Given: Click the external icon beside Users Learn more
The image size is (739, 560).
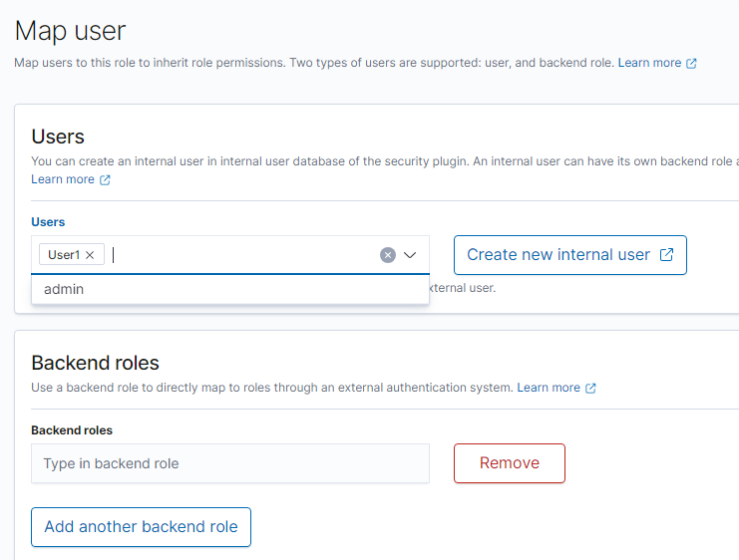Looking at the screenshot, I should pyautogui.click(x=105, y=180).
